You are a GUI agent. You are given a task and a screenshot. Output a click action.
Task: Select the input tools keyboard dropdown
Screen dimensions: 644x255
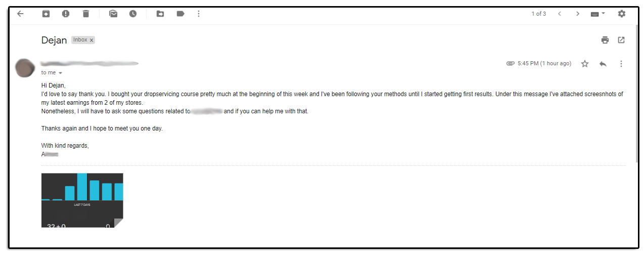pos(598,14)
